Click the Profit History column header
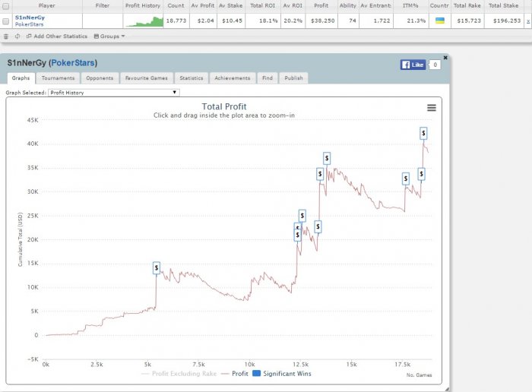 coord(143,6)
